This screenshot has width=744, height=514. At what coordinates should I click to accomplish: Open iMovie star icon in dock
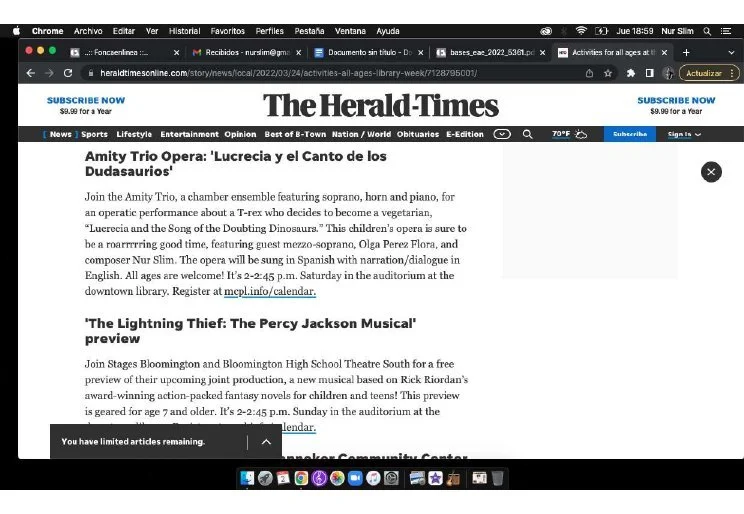tap(435, 478)
